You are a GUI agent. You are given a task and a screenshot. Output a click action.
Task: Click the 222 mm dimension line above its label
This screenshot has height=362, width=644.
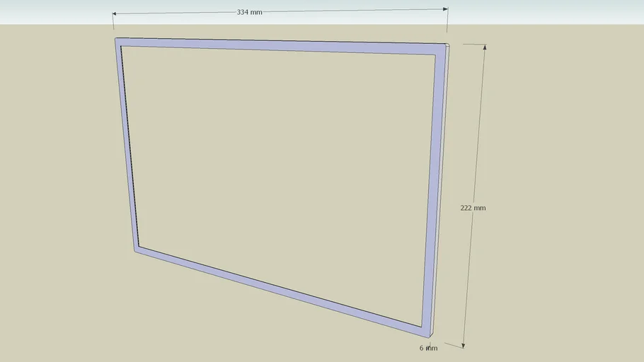[x=479, y=127]
